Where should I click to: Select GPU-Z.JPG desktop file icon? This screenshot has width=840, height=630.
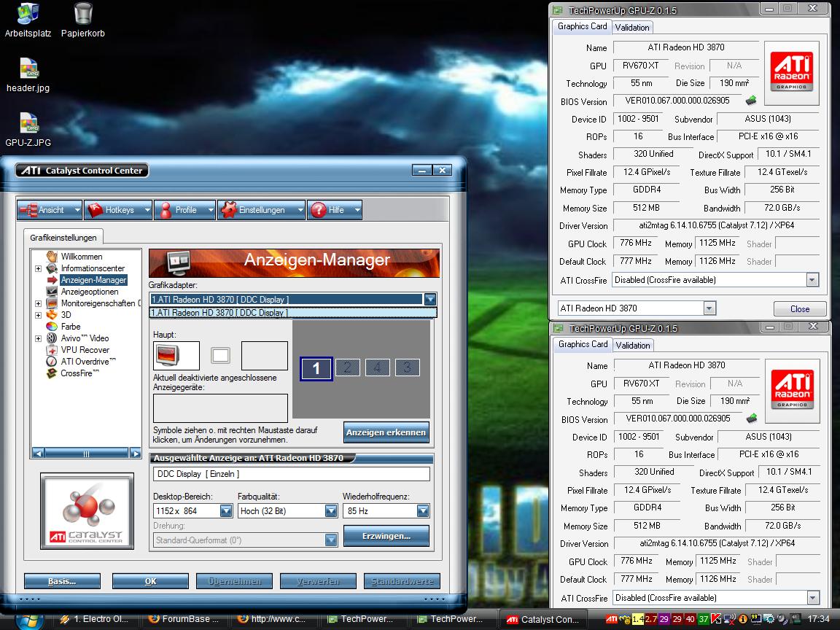pyautogui.click(x=28, y=124)
